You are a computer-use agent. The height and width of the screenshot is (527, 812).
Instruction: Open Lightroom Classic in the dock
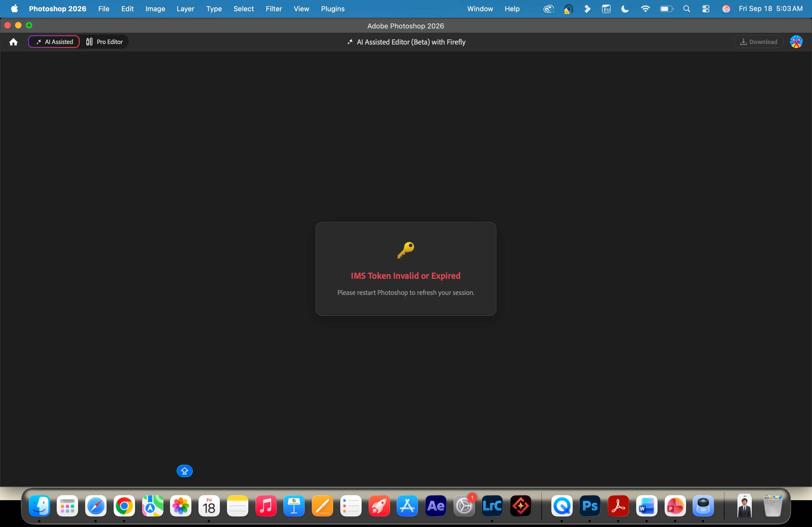point(492,506)
